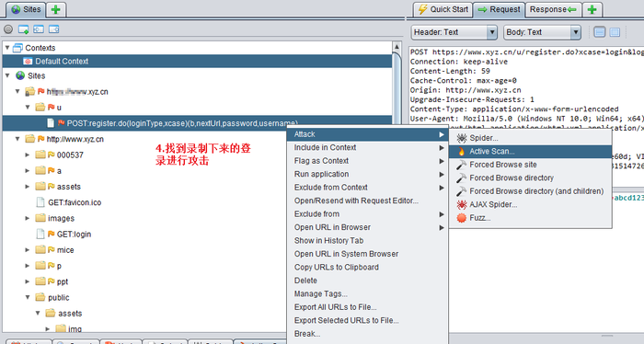Choose Forced Browse directory (and children)

(x=530, y=191)
